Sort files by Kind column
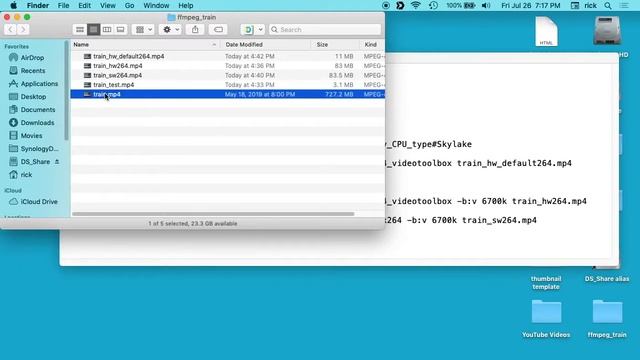The height and width of the screenshot is (360, 640). tap(372, 44)
